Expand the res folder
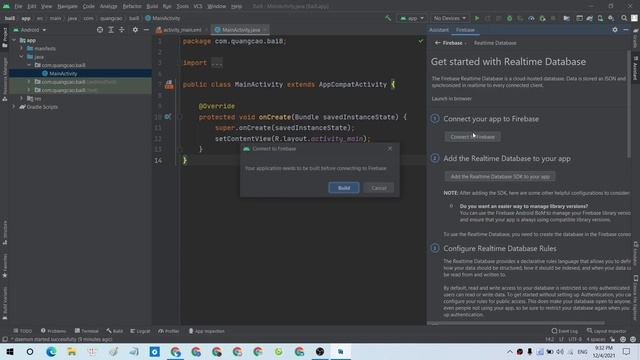This screenshot has width=640, height=360. [x=22, y=98]
